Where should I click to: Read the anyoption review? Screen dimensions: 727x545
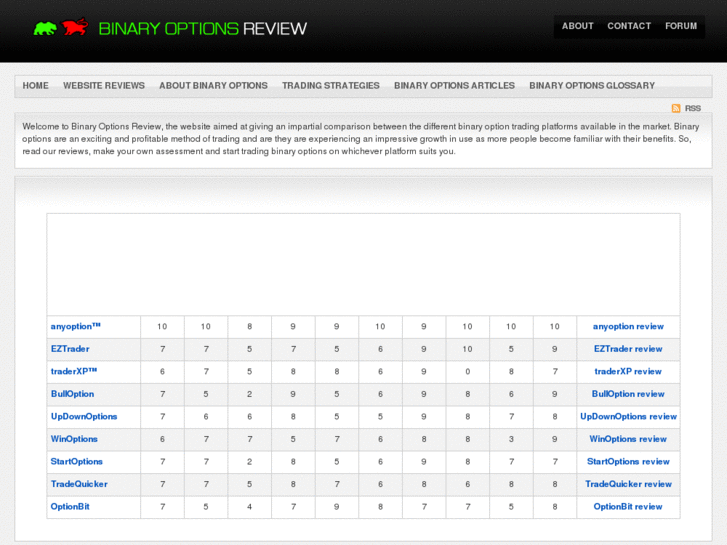(x=628, y=327)
